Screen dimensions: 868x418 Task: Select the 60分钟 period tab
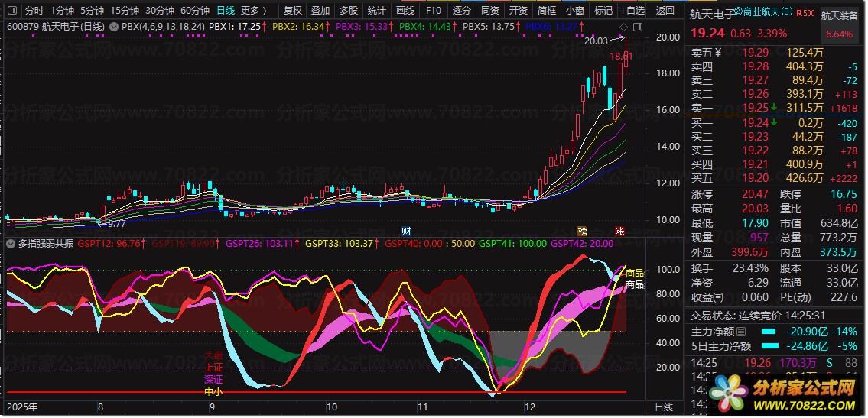point(195,10)
